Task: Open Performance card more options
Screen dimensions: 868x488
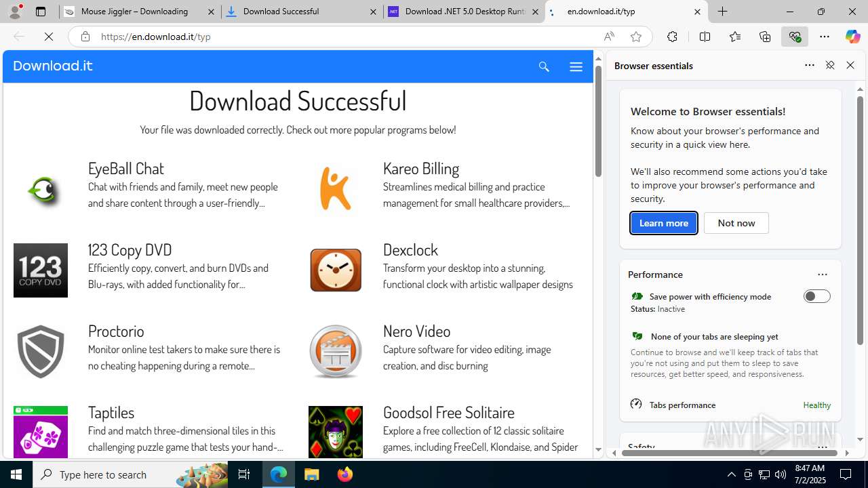Action: click(x=823, y=274)
